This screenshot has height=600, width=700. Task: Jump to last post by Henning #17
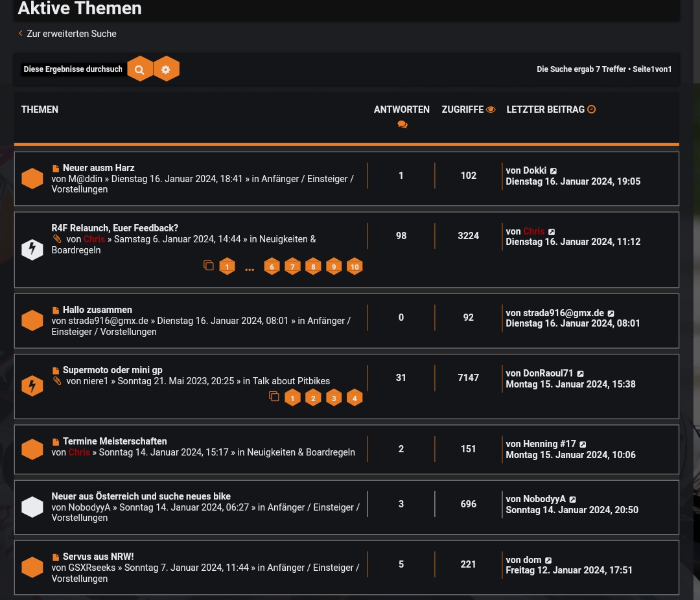583,444
